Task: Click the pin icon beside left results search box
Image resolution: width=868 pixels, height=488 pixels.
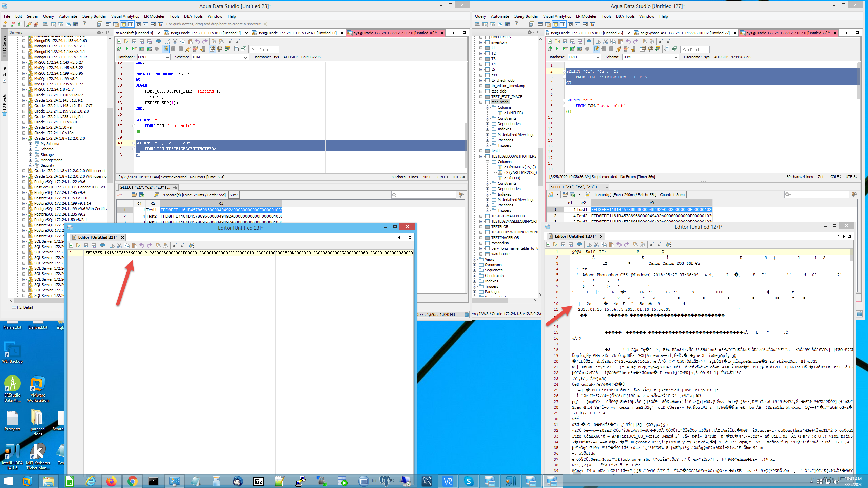Action: pos(461,195)
